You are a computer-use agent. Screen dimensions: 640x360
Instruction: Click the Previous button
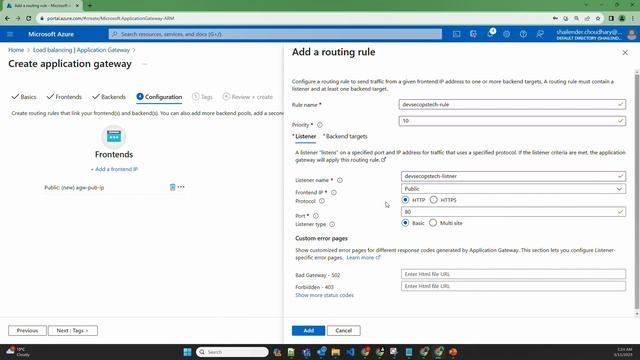(27, 330)
